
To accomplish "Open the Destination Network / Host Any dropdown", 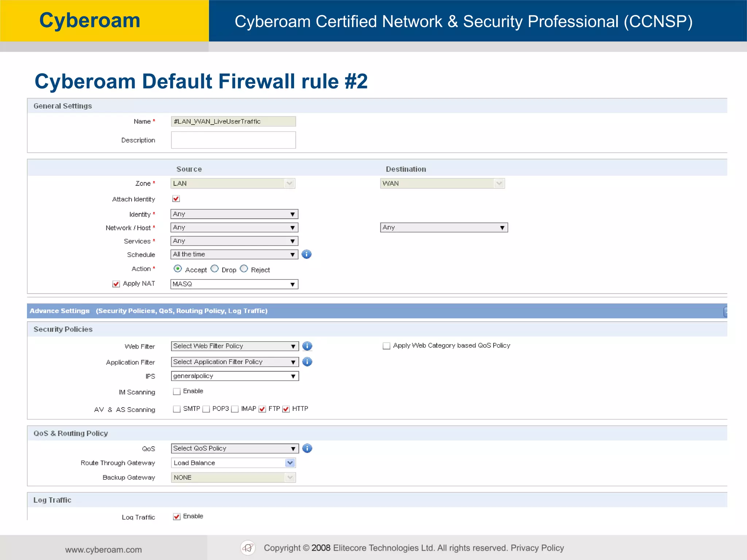I will (x=444, y=227).
